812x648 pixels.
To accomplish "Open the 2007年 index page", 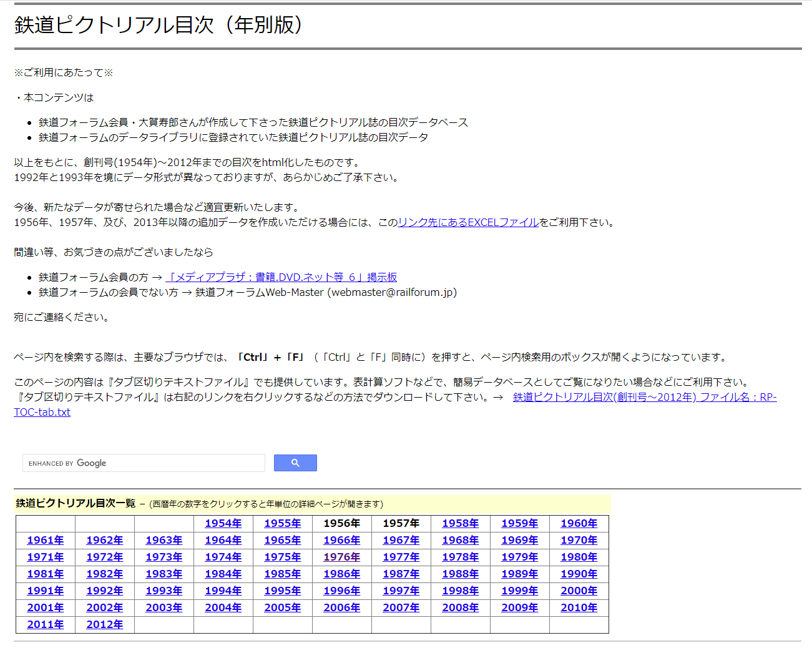I will [401, 607].
